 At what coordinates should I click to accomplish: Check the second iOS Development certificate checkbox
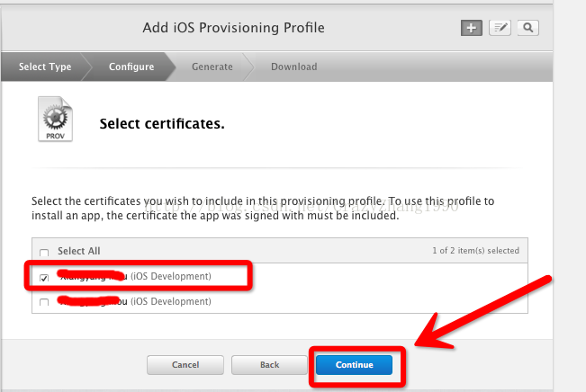[x=44, y=303]
